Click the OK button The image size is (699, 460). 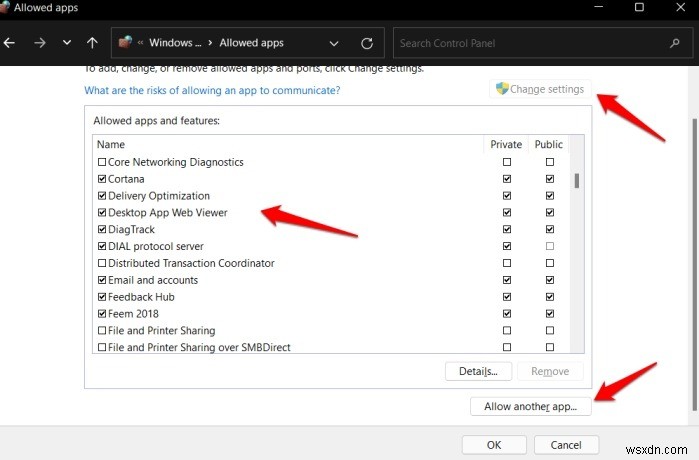click(x=494, y=445)
